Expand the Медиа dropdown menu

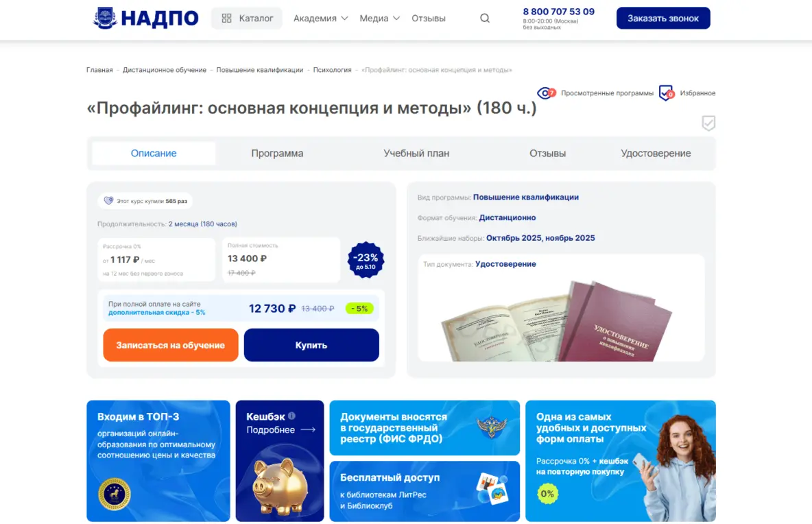379,18
